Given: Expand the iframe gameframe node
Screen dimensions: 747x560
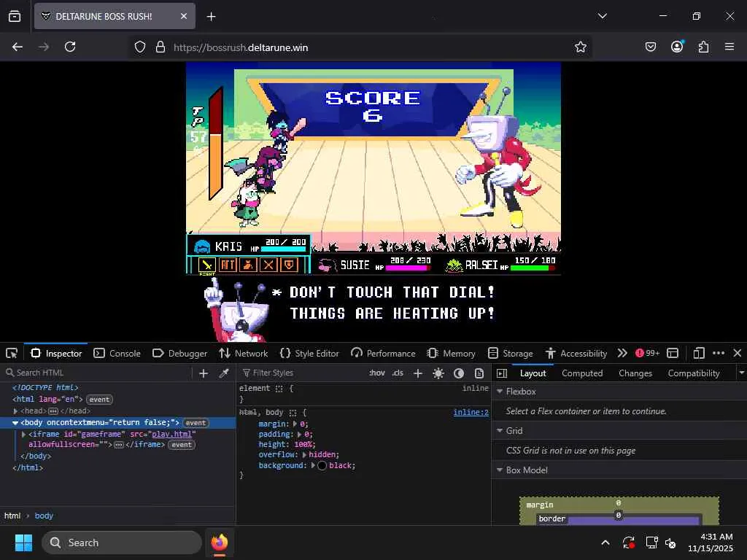Looking at the screenshot, I should click(x=24, y=435).
